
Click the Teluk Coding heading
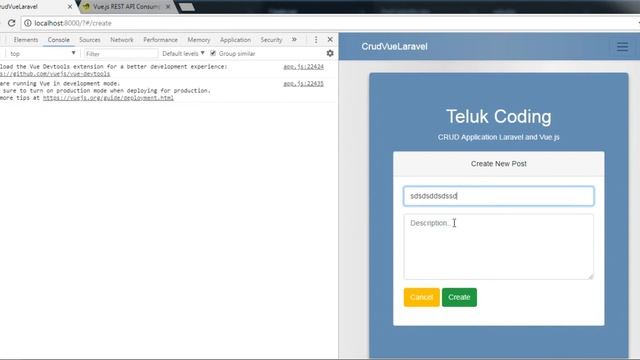(499, 117)
